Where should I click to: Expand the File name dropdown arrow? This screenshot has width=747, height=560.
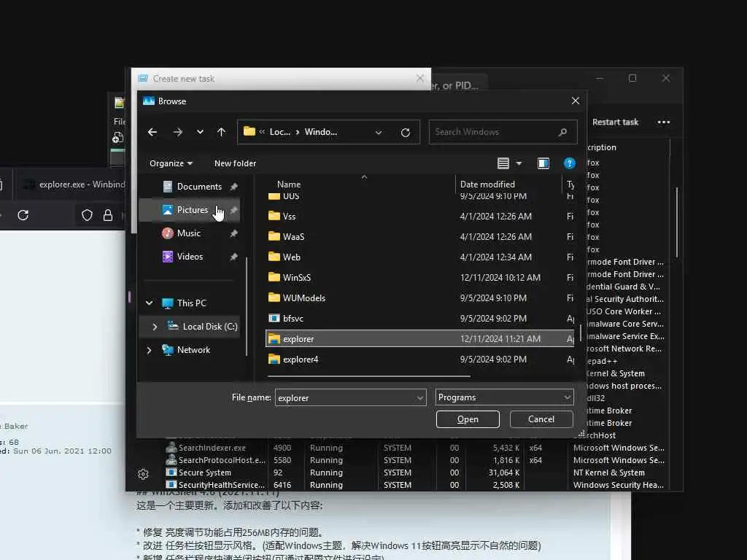[x=419, y=397]
